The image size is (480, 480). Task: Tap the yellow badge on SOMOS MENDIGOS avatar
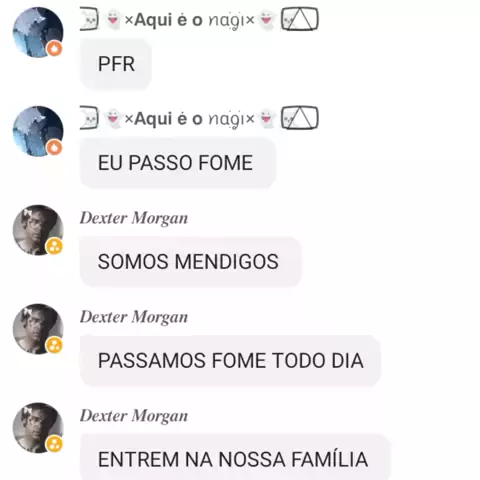click(x=54, y=246)
